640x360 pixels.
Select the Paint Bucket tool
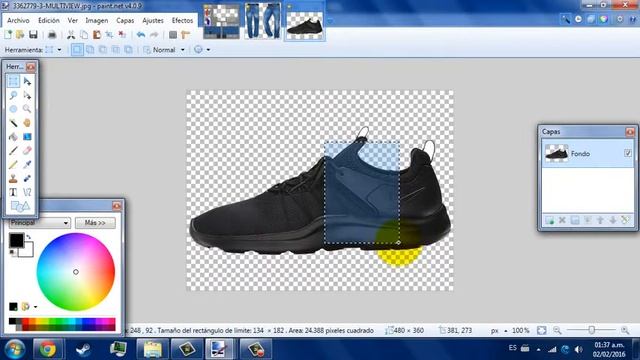tap(13, 137)
